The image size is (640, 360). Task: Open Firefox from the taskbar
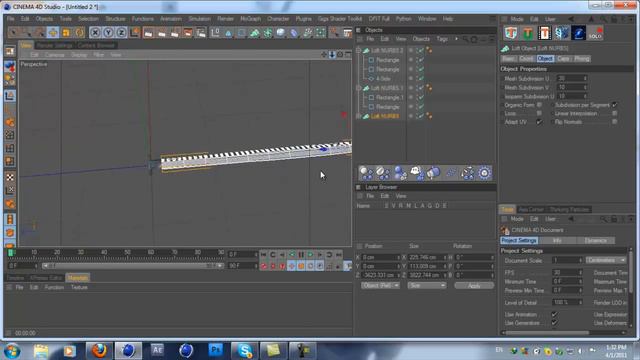coord(99,351)
